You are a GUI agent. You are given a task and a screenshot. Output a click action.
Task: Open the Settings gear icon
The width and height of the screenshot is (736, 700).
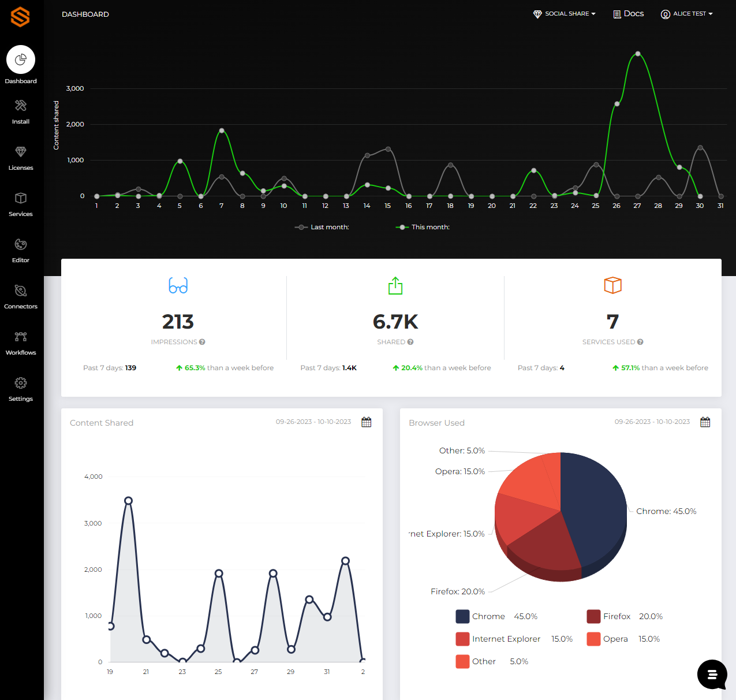point(21,383)
